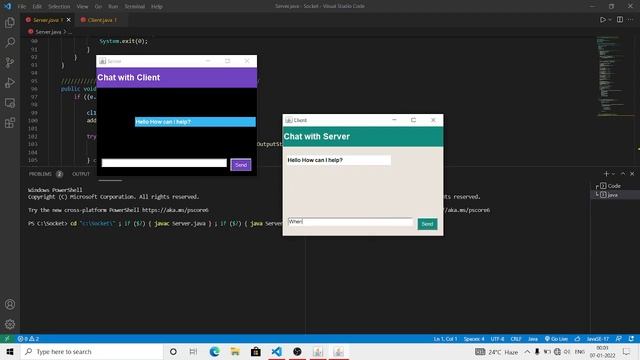Click JavaSE-17 runtime status item
The width and height of the screenshot is (640, 360).
[x=598, y=339]
